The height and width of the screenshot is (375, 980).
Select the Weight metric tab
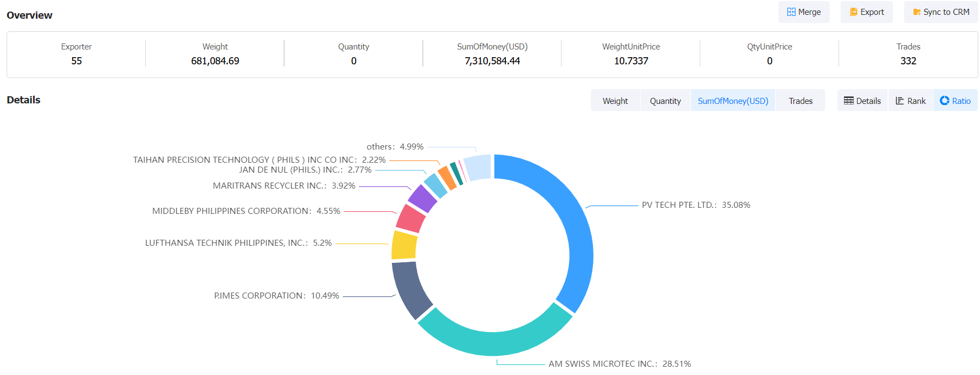(x=615, y=101)
